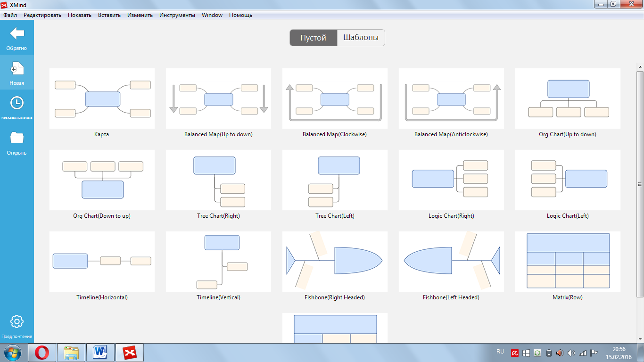Screen dimensions: 644x362
Task: Open the Вставить menu
Action: (109, 15)
